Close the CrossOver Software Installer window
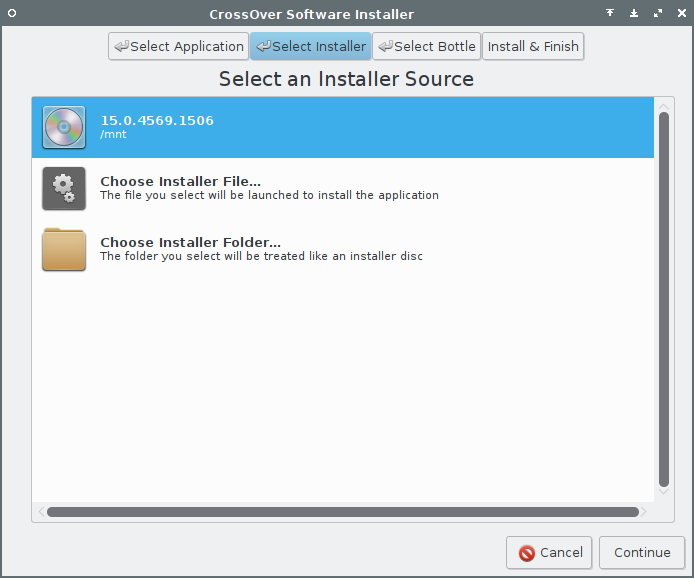Viewport: 694px width, 578px height. click(x=682, y=13)
